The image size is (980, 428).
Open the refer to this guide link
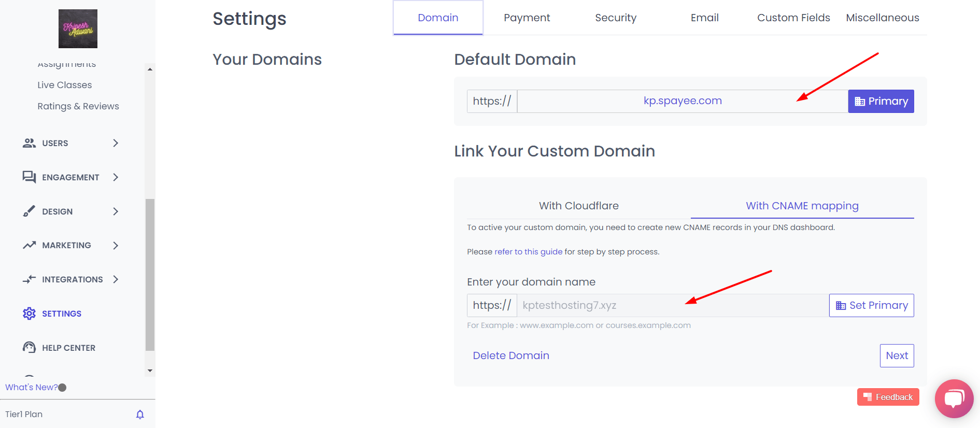pos(528,252)
